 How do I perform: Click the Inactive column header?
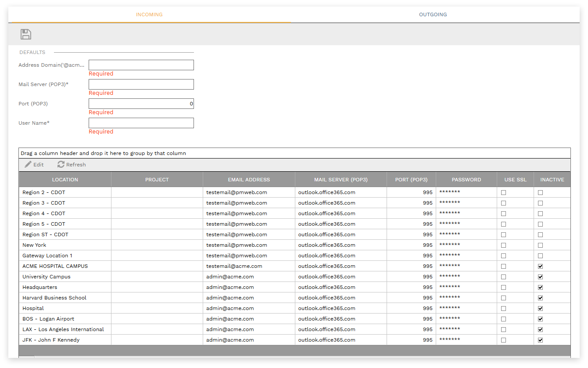[x=552, y=180]
